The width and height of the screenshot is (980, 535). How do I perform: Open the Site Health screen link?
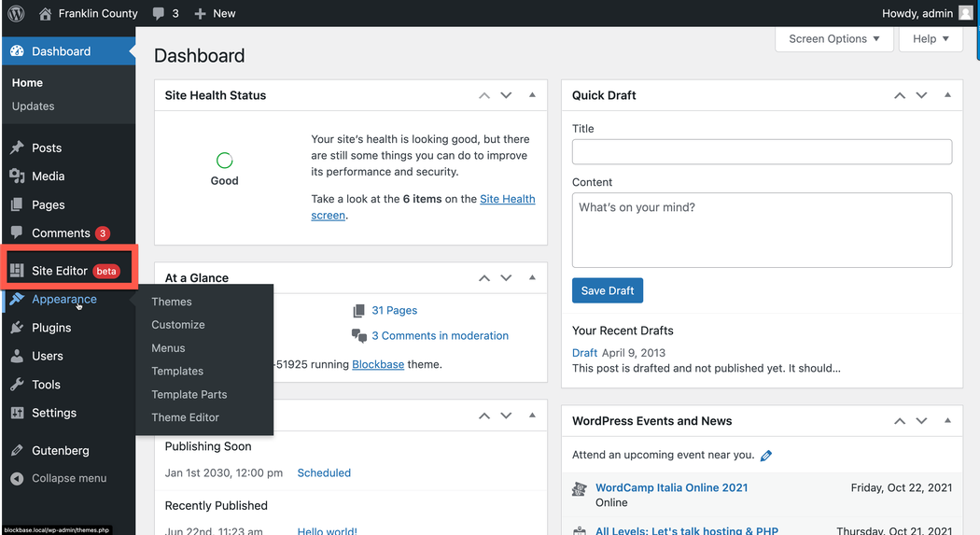pyautogui.click(x=507, y=199)
